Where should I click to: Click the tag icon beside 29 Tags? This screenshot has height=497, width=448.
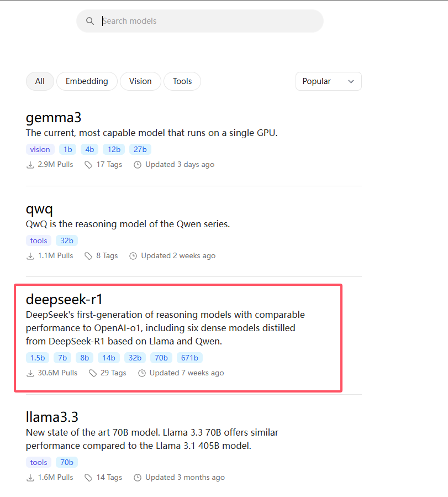coord(93,373)
